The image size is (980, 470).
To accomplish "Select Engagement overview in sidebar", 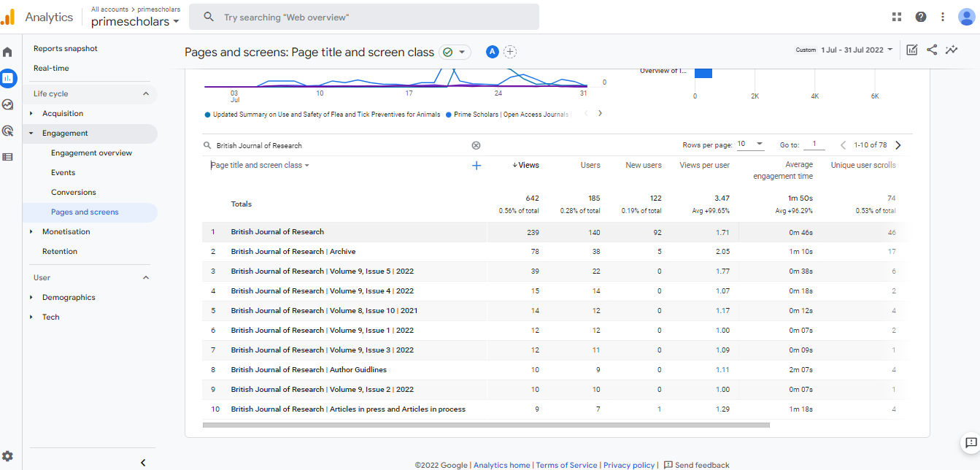I will (91, 153).
